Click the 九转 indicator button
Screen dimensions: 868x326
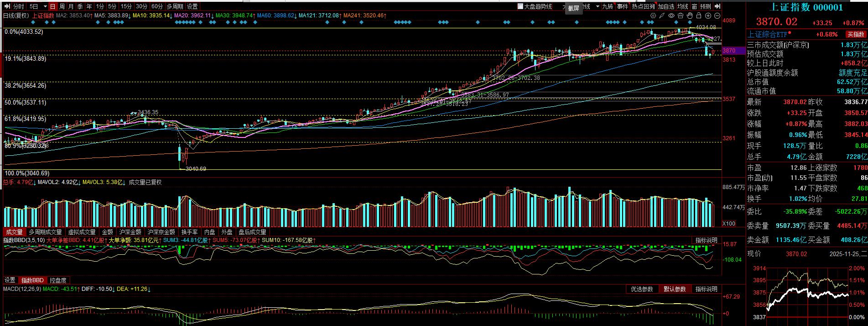point(608,6)
